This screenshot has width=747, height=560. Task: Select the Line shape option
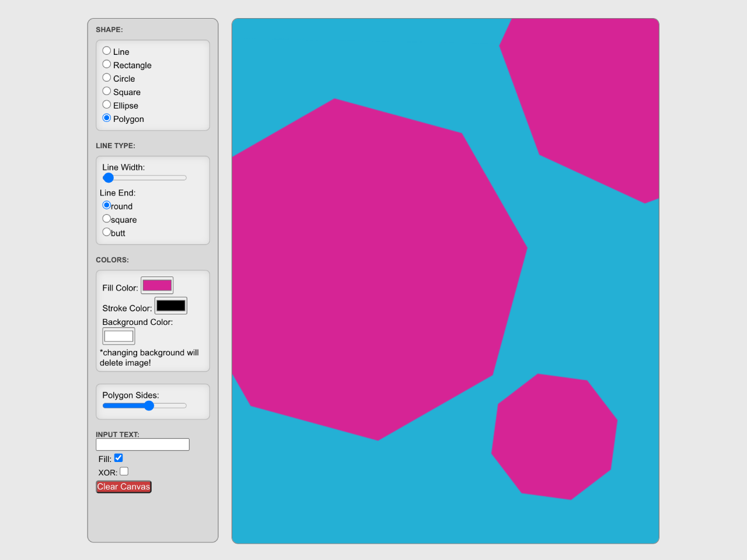[106, 50]
